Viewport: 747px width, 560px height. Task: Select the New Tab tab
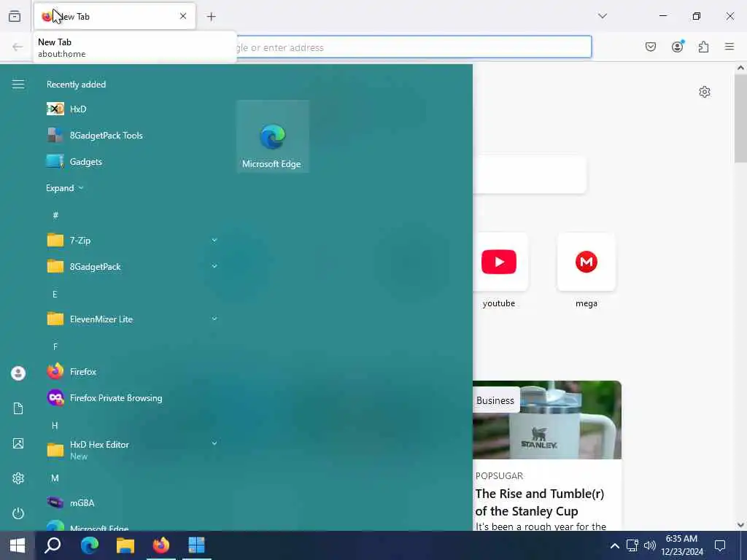[115, 16]
